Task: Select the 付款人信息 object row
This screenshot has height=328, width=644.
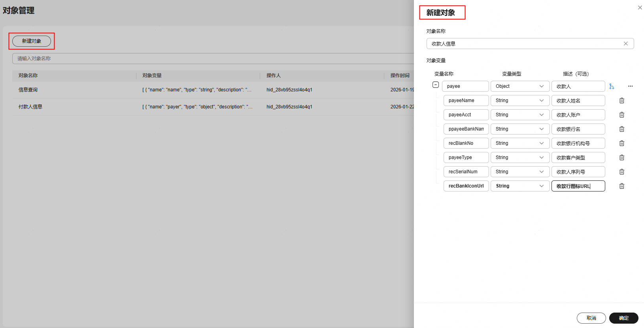Action: (213, 107)
